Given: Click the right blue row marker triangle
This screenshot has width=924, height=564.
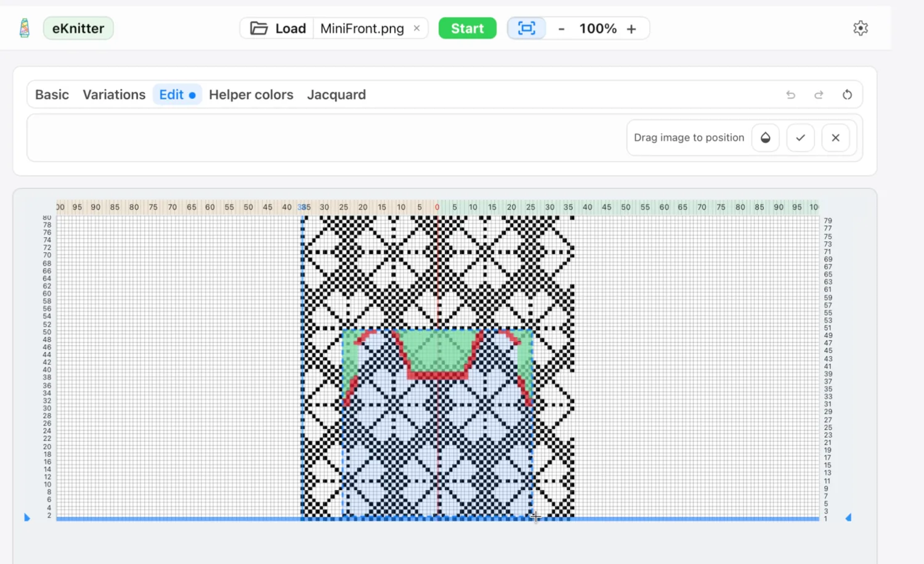Looking at the screenshot, I should (x=848, y=518).
